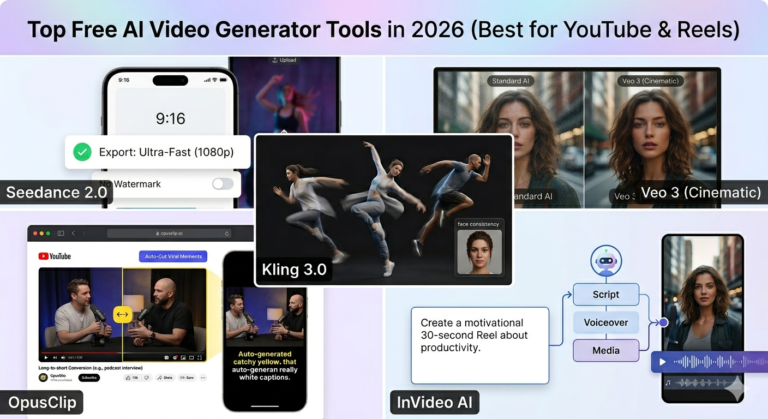This screenshot has width=768, height=419.
Task: Click the browser address bar showing opusclip
Action: point(169,234)
